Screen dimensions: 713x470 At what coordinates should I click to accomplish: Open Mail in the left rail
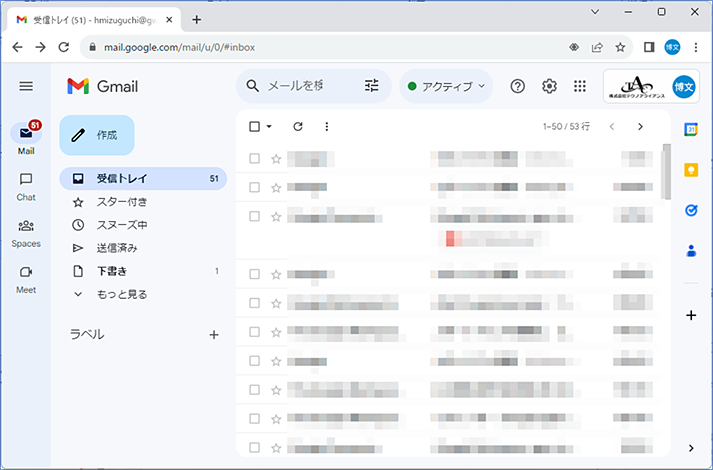point(26,138)
